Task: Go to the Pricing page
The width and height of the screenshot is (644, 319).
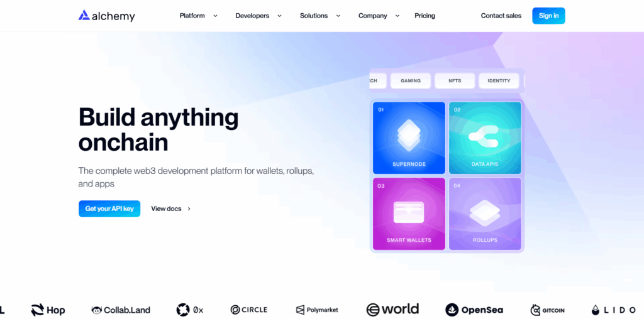Action: click(x=425, y=16)
